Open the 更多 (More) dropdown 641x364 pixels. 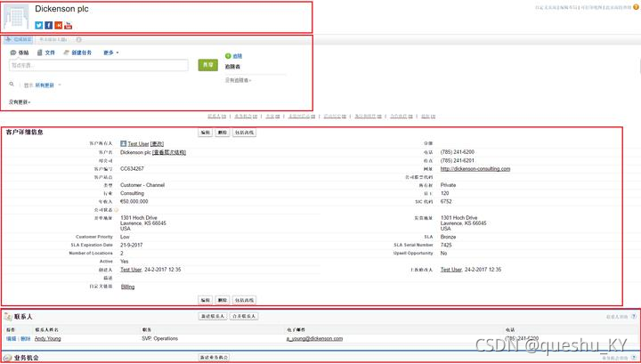click(110, 53)
